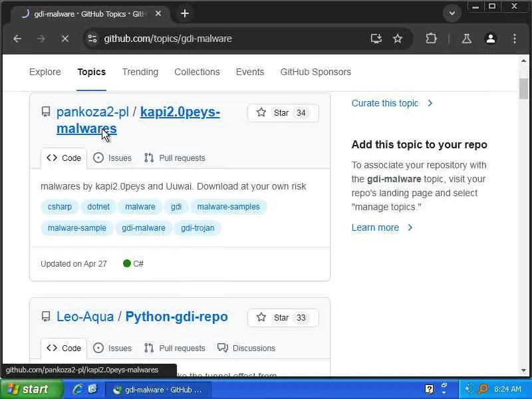Click the 8:24 AM system clock
The height and width of the screenshot is (399, 532).
tap(507, 389)
